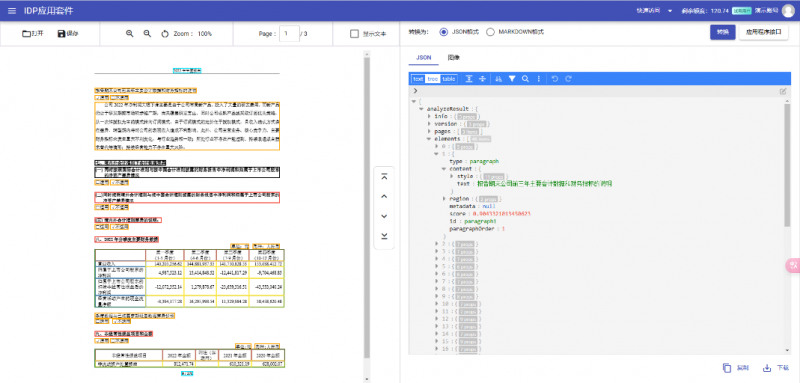Click the 快速访问 label in header
This screenshot has width=800, height=383.
tap(648, 11)
